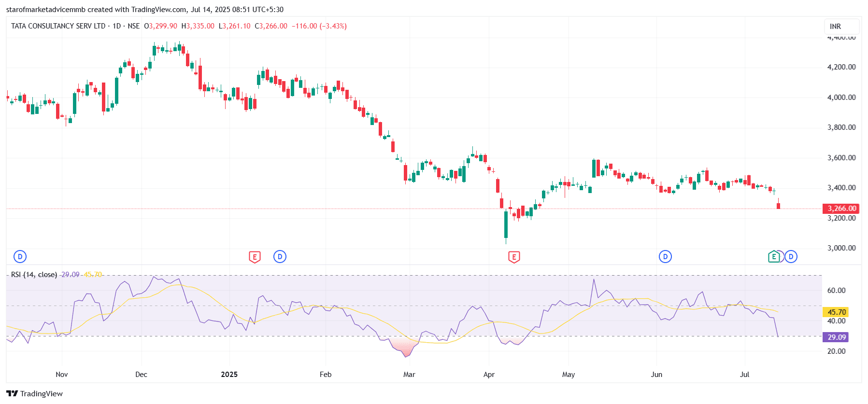Click the 4,000.00 price scale label
Screen dimensions: 868x404
tap(841, 98)
